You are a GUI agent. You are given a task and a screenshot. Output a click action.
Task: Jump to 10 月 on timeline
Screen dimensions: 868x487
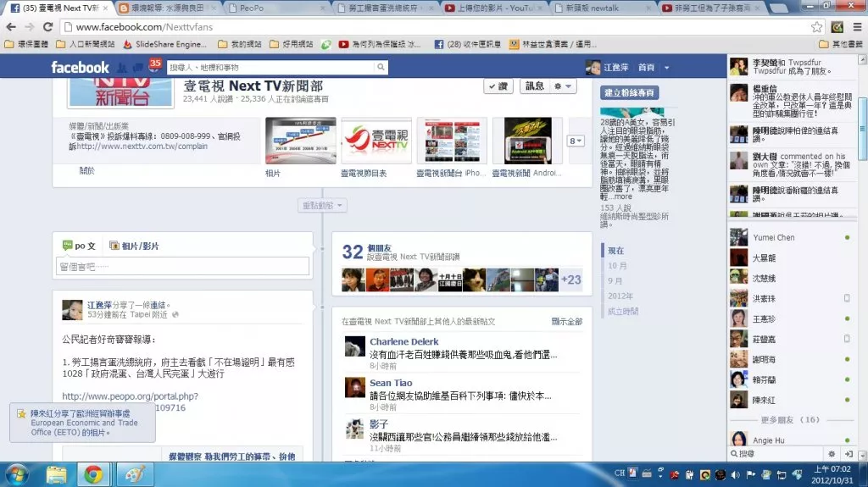[x=617, y=266]
